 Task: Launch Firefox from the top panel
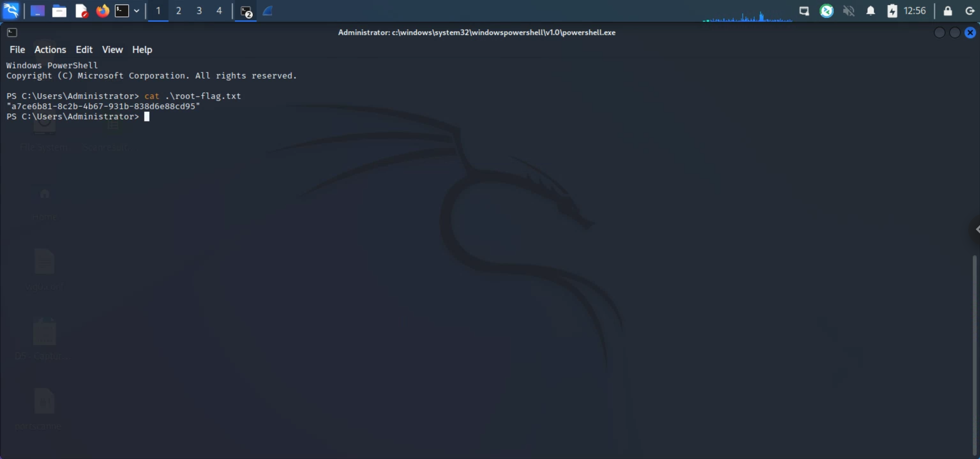point(103,11)
